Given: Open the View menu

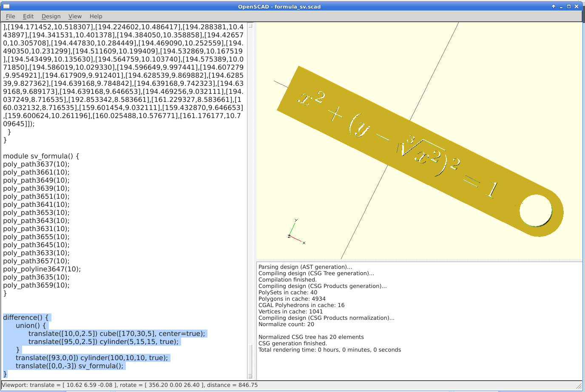Looking at the screenshot, I should click(75, 16).
